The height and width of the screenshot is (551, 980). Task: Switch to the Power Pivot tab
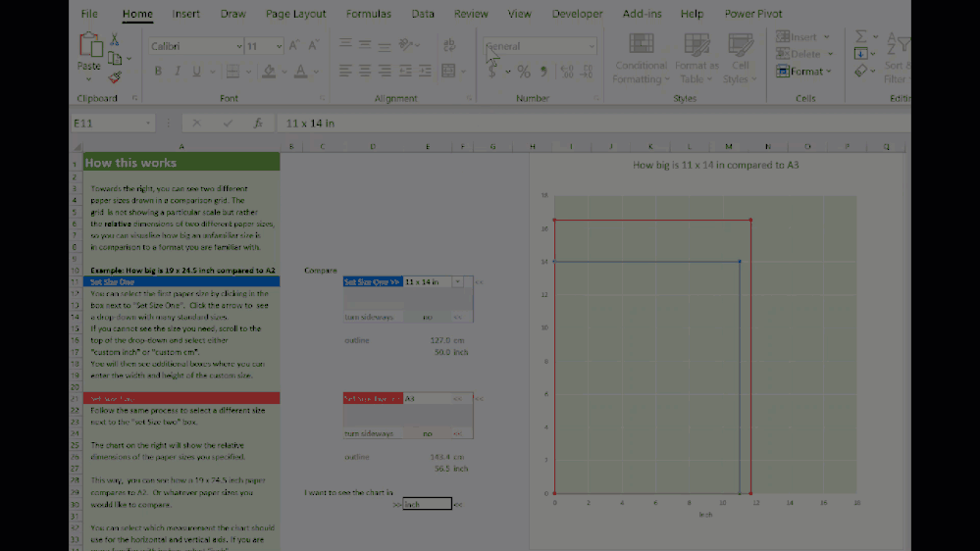pyautogui.click(x=753, y=14)
